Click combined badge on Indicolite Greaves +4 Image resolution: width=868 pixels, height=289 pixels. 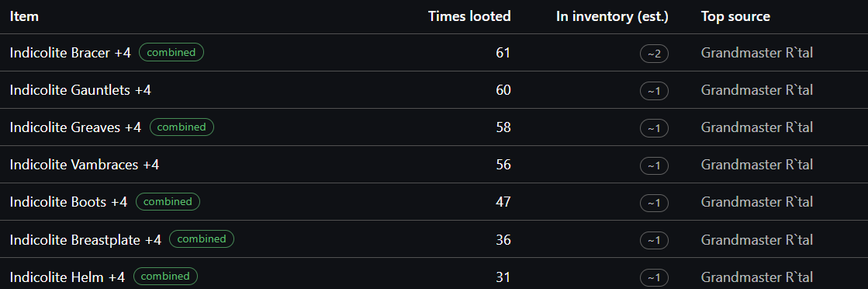[182, 127]
